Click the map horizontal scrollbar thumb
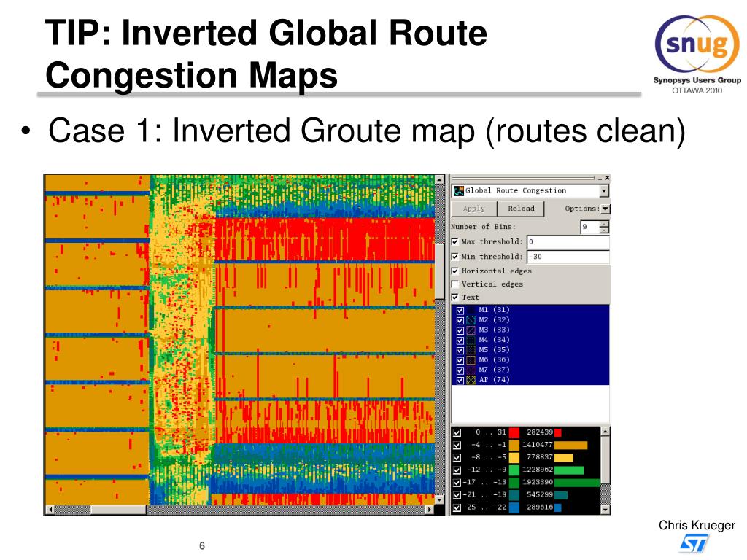 118,510
